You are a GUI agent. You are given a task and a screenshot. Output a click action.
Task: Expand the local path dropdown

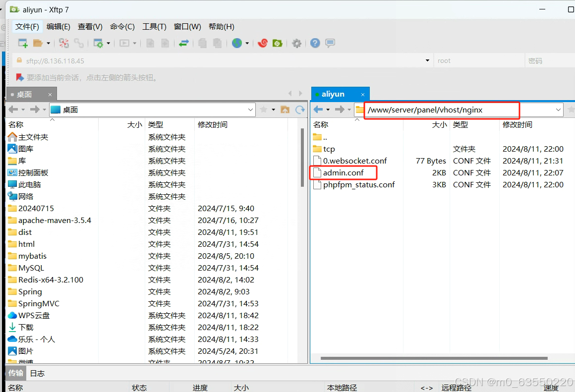click(250, 110)
